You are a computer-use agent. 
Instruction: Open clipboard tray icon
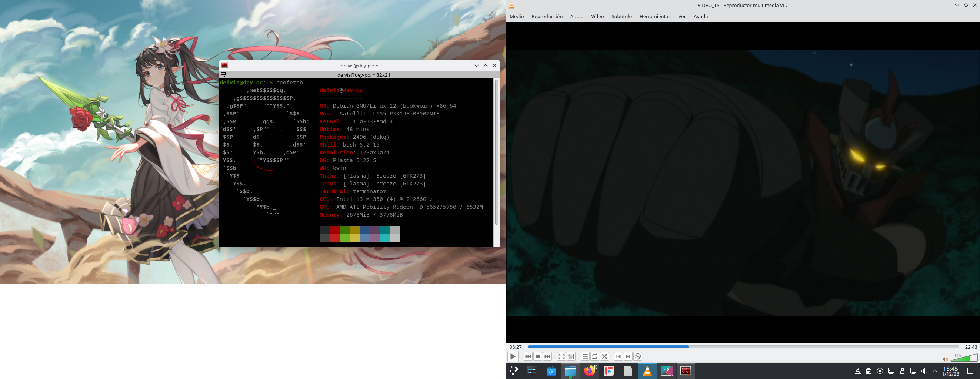click(869, 371)
